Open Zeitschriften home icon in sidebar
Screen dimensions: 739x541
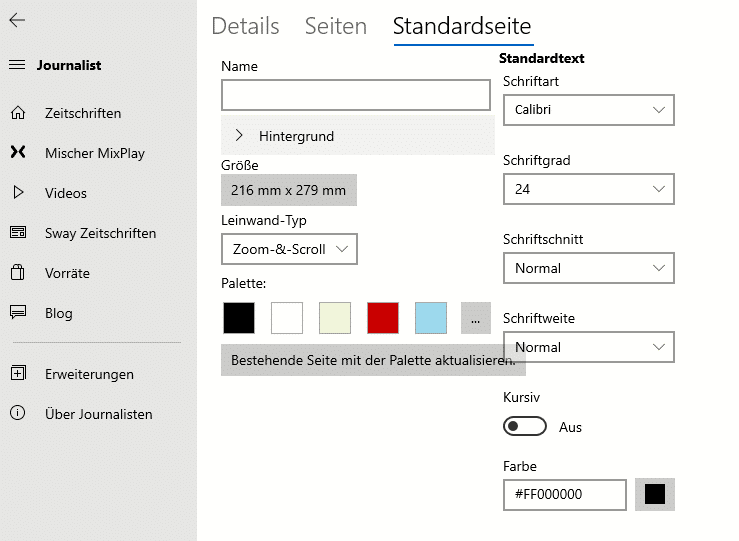click(x=18, y=113)
